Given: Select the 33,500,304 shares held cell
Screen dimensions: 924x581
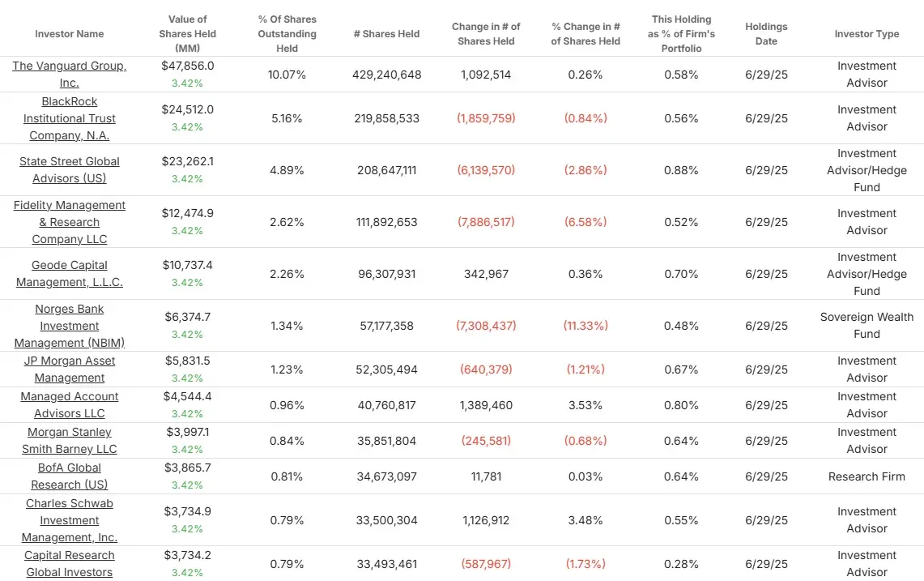Looking at the screenshot, I should (386, 521).
